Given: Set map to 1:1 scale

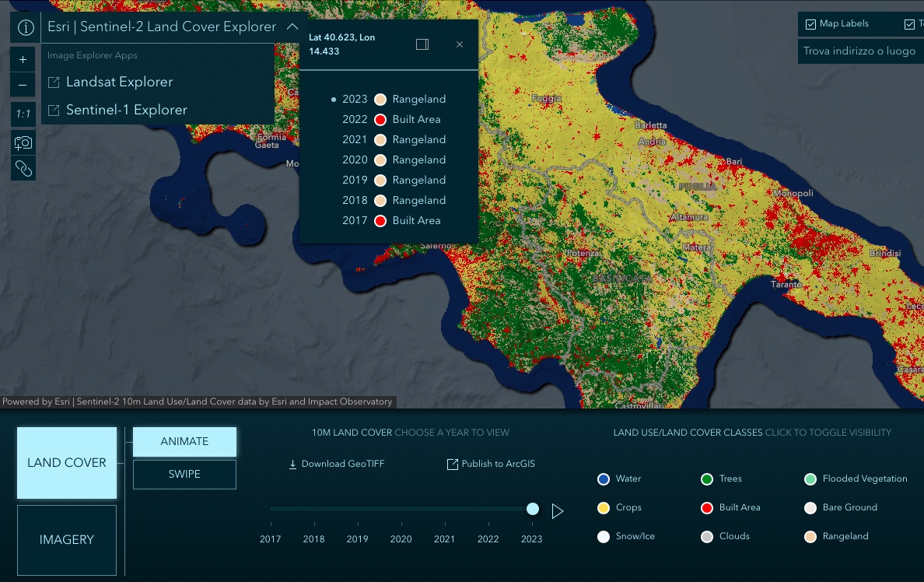Looking at the screenshot, I should point(23,114).
